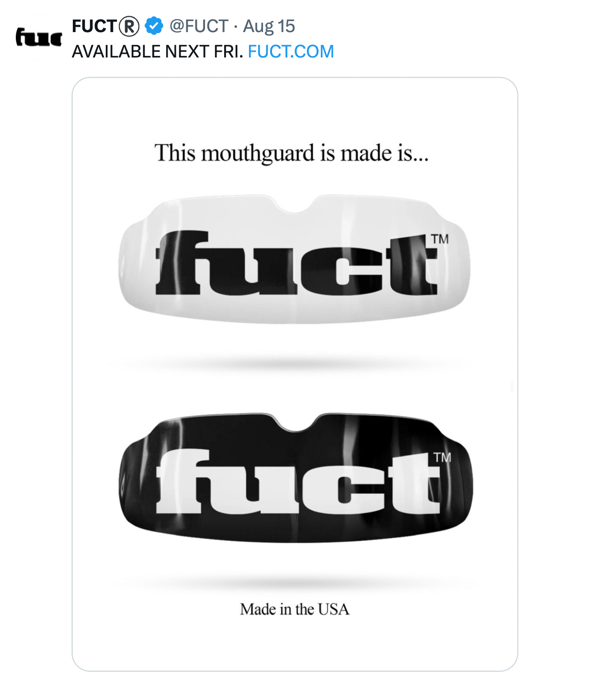This screenshot has width=616, height=685.
Task: Open the @FUCT handle link
Action: point(199,26)
